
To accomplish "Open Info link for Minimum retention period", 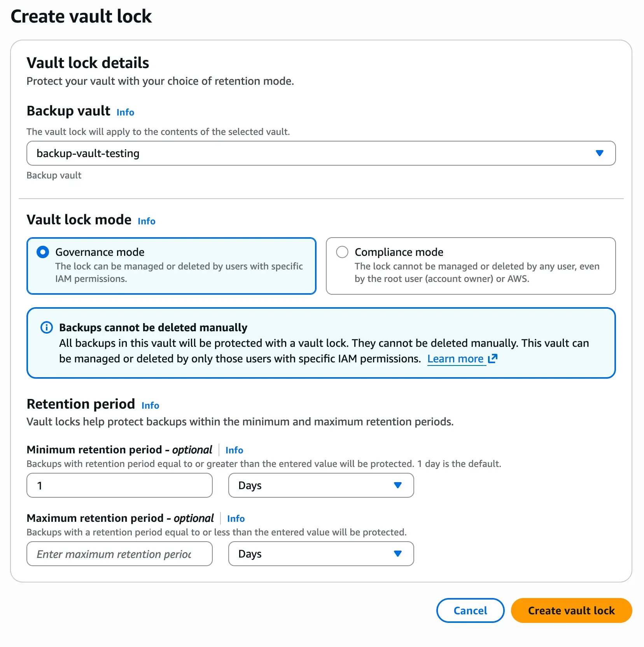I will pos(234,450).
